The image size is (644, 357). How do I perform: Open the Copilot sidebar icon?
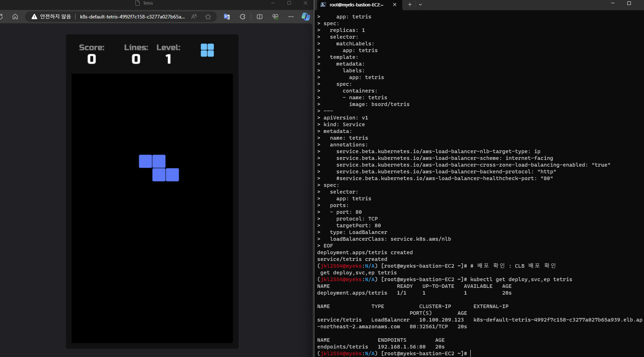point(306,17)
